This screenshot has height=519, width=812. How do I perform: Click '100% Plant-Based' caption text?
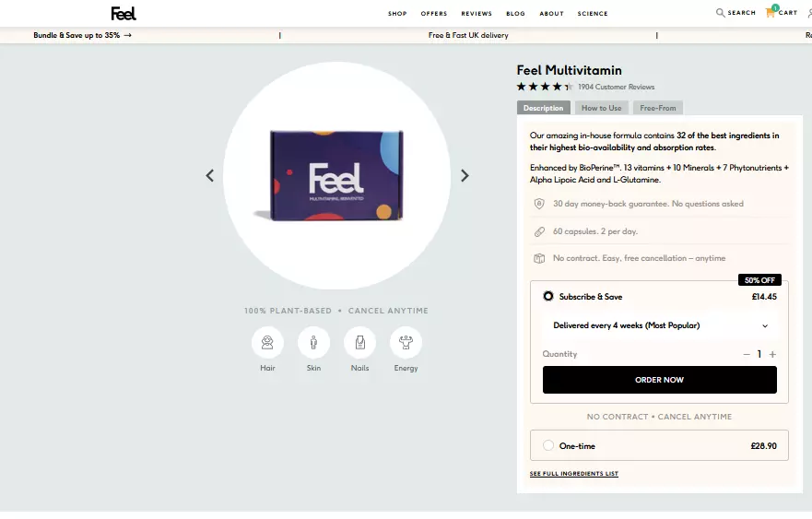tap(288, 311)
